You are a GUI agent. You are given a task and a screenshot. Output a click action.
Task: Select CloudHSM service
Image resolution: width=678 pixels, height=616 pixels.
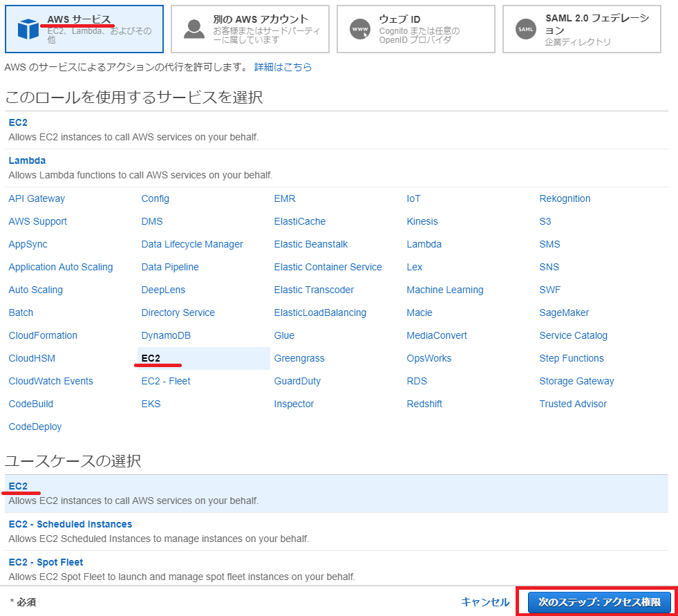coord(32,358)
